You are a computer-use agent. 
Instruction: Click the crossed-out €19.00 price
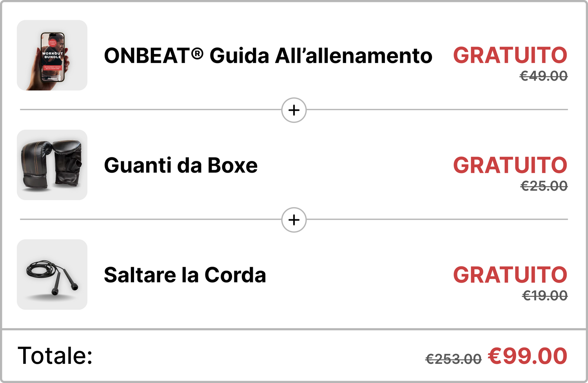[544, 295]
